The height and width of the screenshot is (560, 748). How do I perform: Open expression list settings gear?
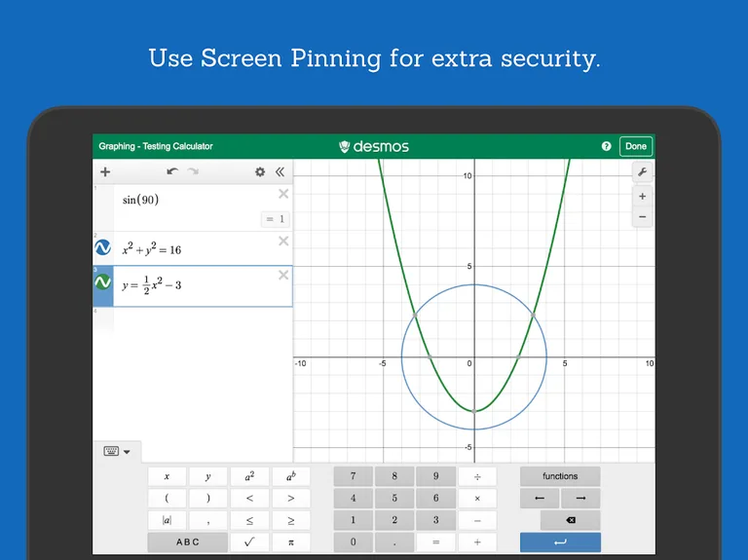[260, 171]
